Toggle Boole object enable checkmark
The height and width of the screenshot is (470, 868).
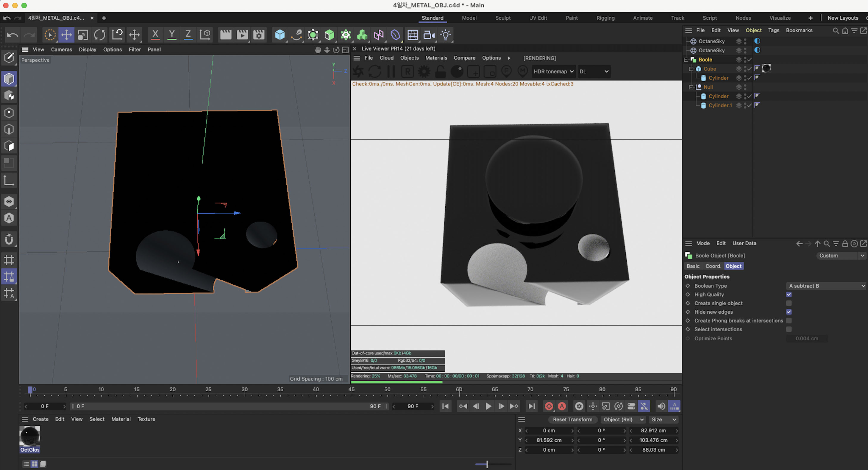tap(750, 59)
